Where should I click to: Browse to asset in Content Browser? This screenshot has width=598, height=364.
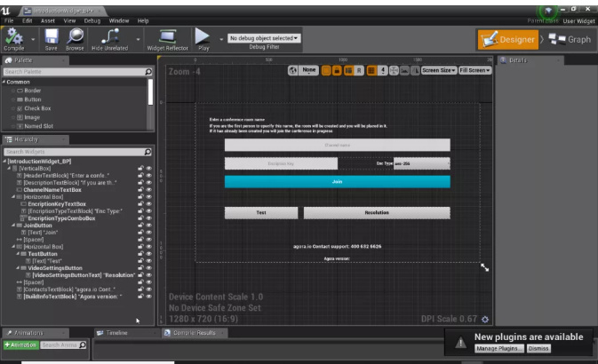point(76,37)
